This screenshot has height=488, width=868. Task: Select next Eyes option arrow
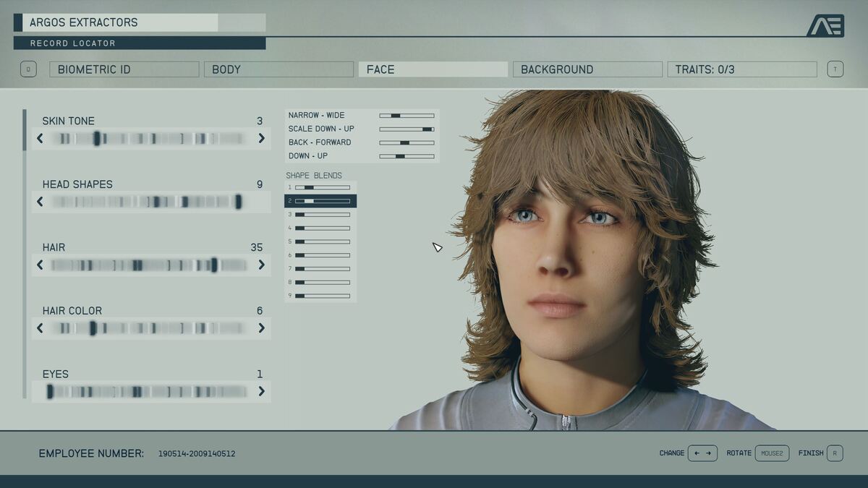261,392
